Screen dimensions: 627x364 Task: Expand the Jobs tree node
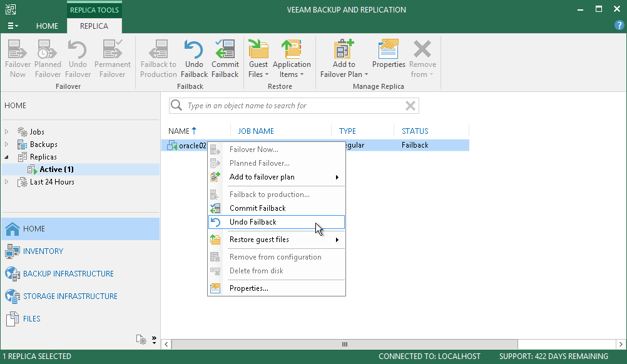click(6, 131)
